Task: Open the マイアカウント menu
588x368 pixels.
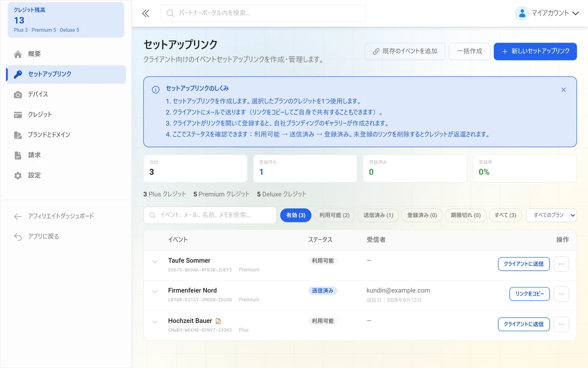Action: 547,13
